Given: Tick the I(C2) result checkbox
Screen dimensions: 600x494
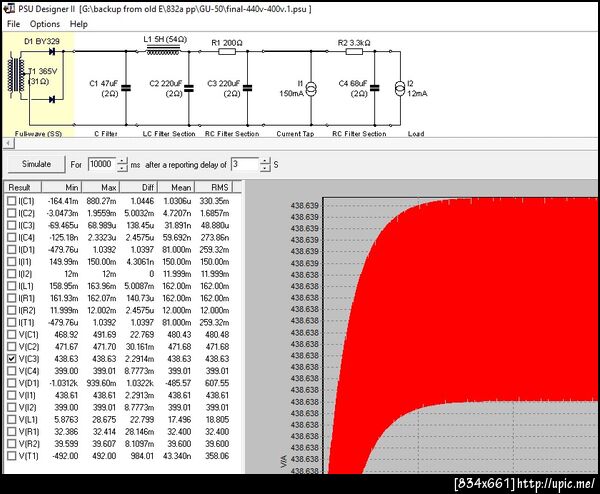Looking at the screenshot, I should tap(12, 213).
